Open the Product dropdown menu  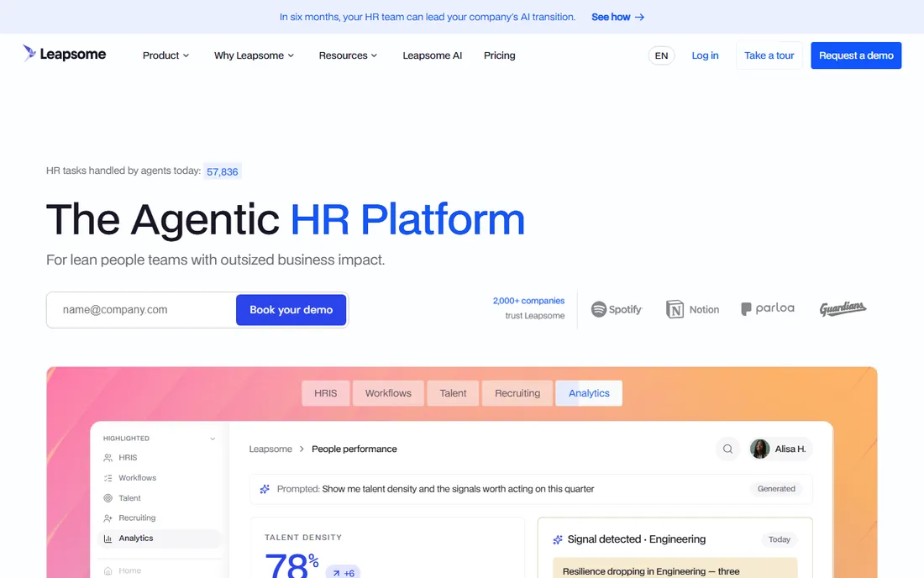click(x=165, y=55)
